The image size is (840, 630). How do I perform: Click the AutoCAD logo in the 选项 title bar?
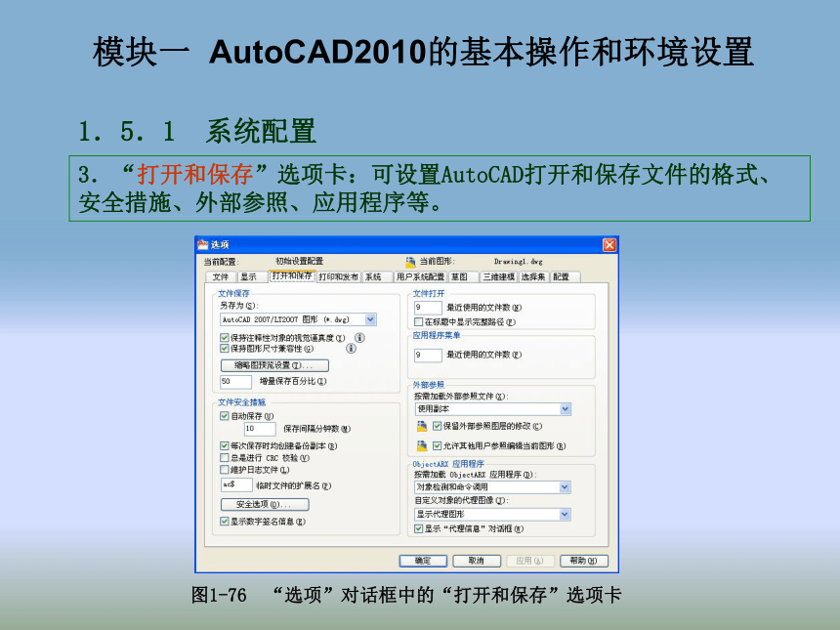202,244
